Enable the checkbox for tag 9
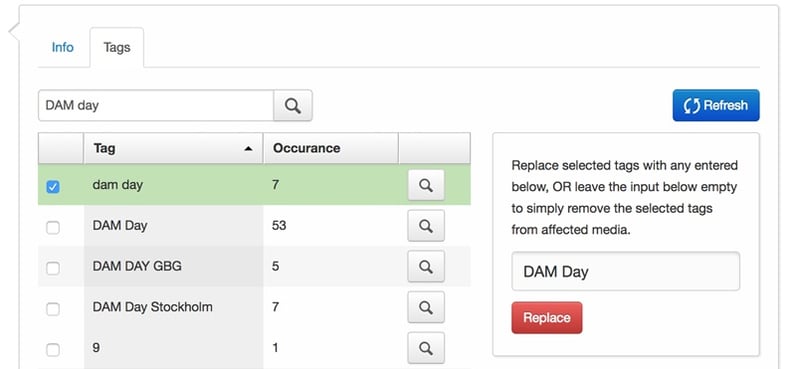Viewport: 796px width, 369px height. coord(53,349)
